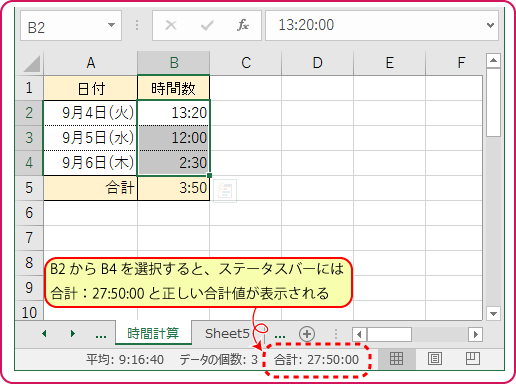Viewport: 516px width, 384px height.
Task: Click the horizontal scrollbar thumb
Action: tap(389, 334)
